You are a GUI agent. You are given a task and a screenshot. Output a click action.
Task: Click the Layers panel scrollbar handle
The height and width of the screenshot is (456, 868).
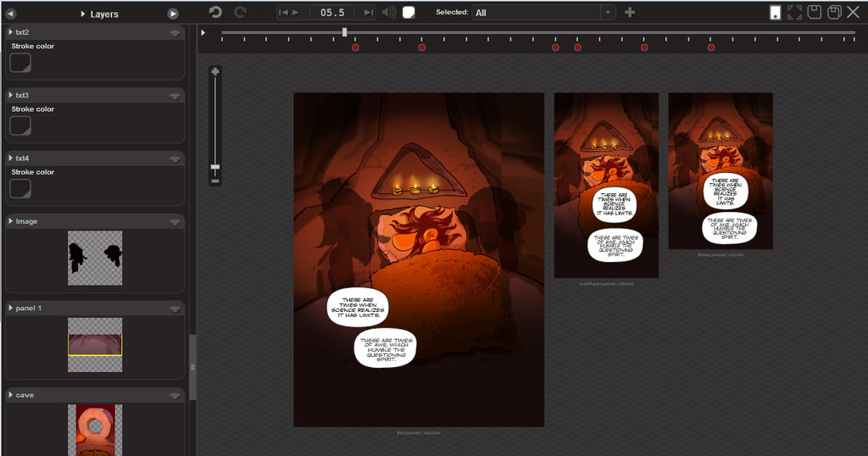coord(192,367)
